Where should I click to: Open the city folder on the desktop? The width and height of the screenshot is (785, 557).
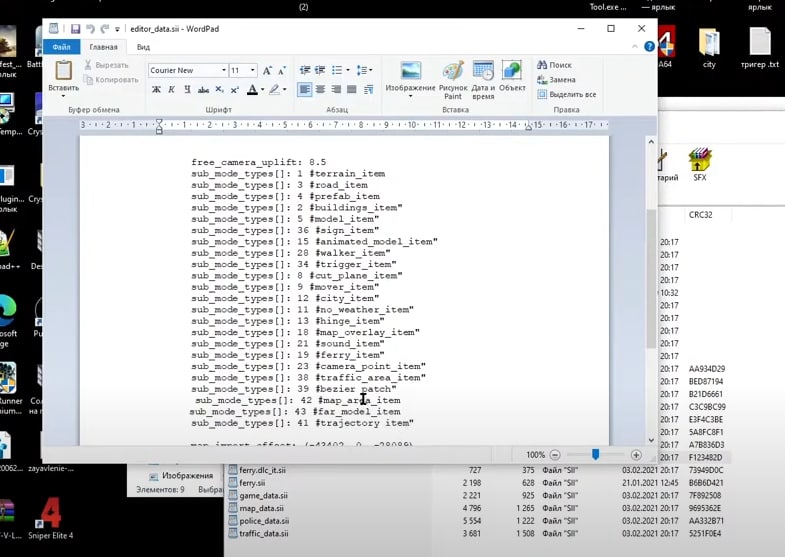[x=709, y=48]
